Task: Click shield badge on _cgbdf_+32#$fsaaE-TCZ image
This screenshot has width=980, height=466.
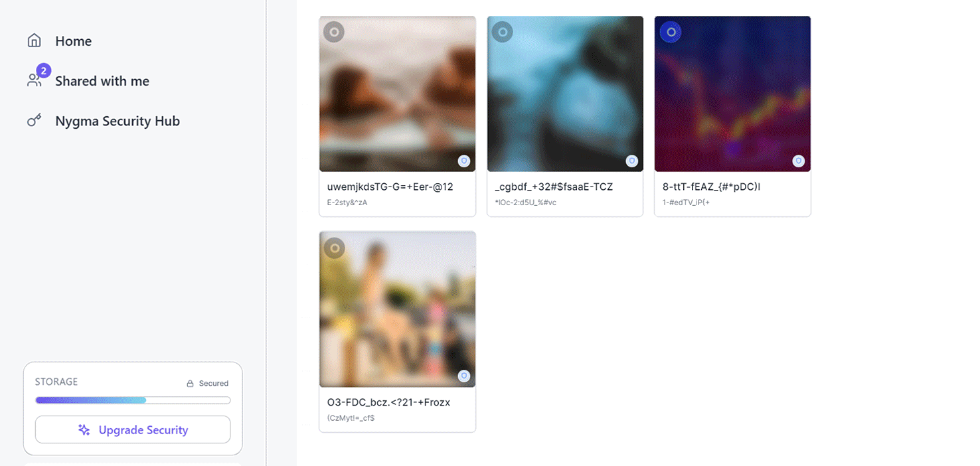Action: (x=632, y=161)
